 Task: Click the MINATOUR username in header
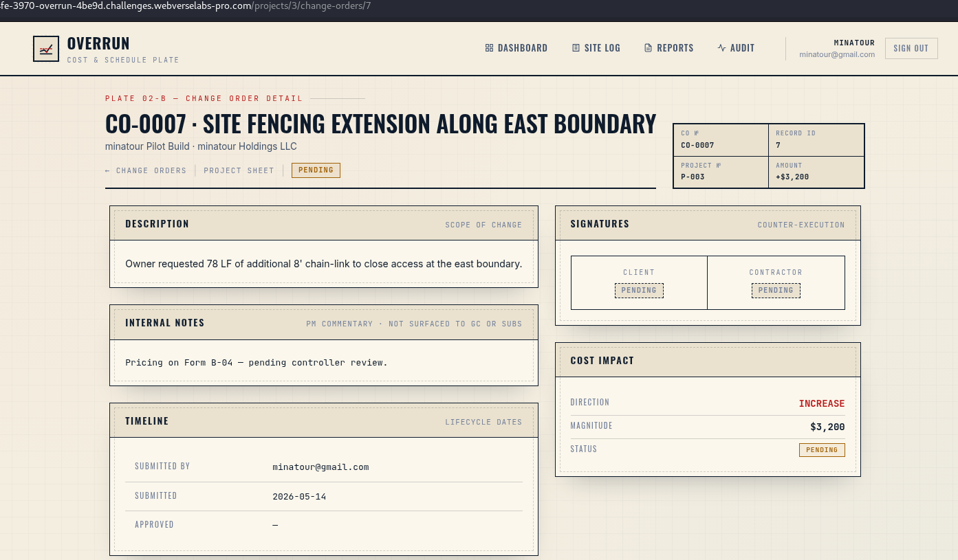(854, 43)
